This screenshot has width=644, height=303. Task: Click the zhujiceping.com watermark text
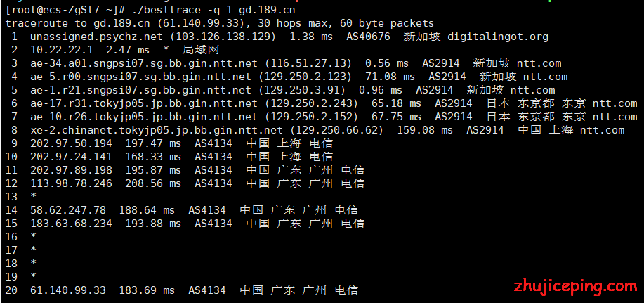[575, 285]
